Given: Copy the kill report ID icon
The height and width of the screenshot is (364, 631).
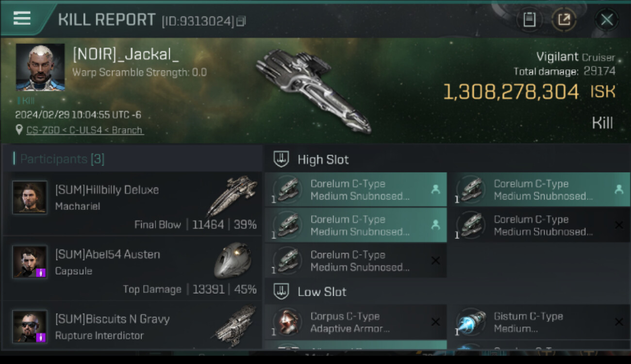Looking at the screenshot, I should pyautogui.click(x=242, y=21).
